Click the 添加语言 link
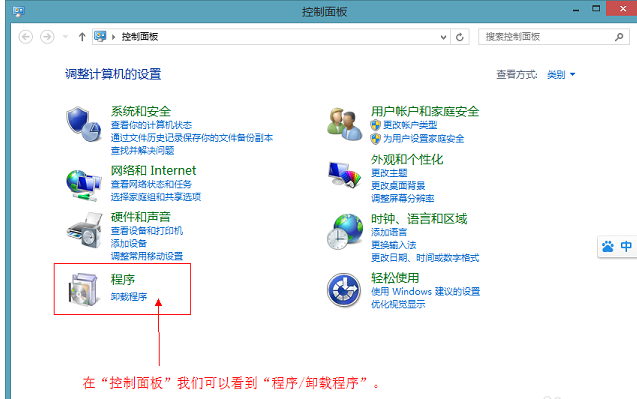Viewport: 637px width, 399px height. 389,232
